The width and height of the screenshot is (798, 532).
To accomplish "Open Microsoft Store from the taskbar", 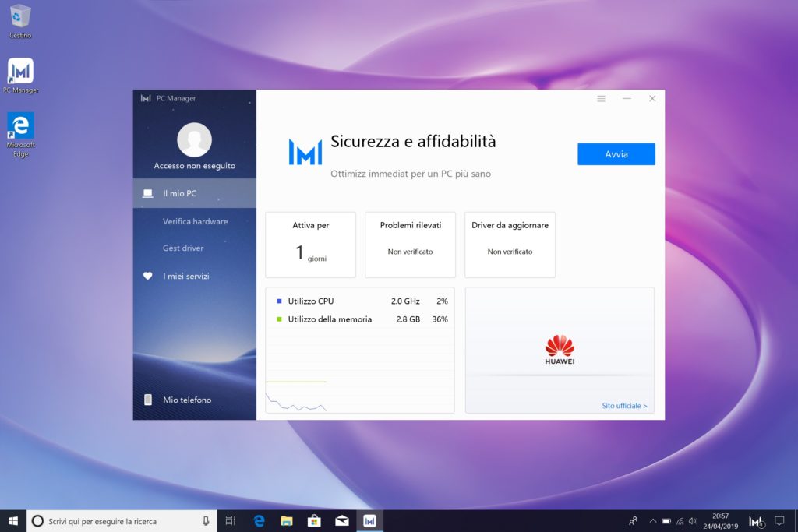I will (x=314, y=521).
